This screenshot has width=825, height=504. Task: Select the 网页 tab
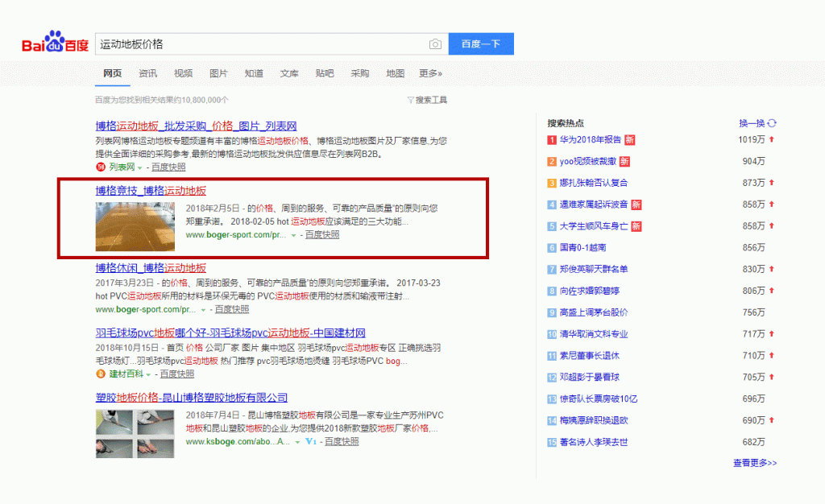coord(113,73)
